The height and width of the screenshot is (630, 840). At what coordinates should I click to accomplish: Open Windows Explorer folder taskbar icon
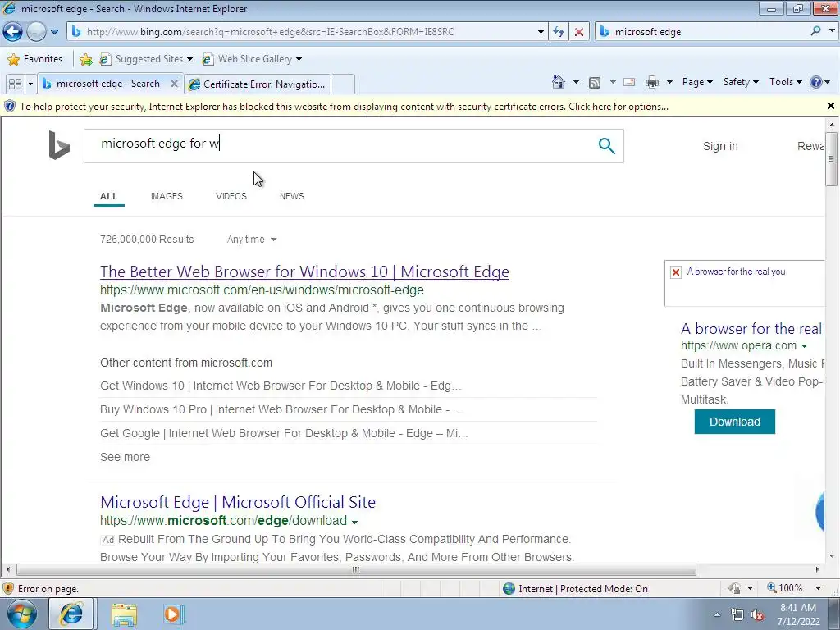pos(124,614)
